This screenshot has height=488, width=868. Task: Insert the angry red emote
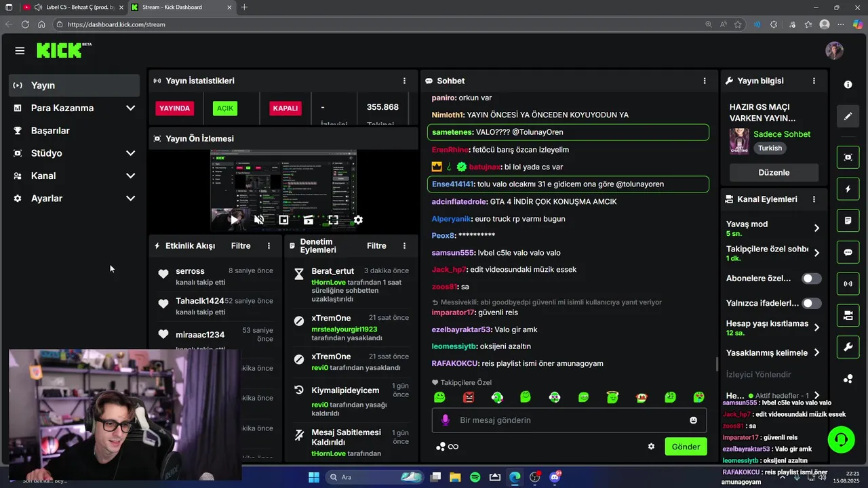point(469,397)
